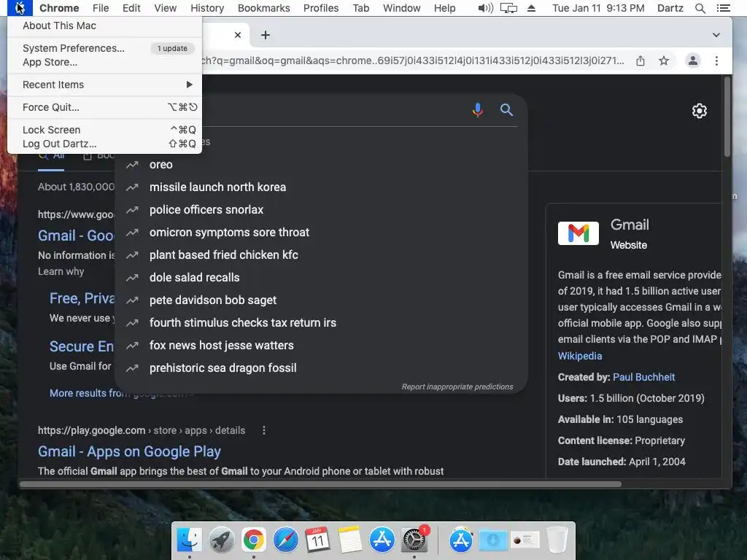Select 'omicron symptoms sore throat' suggestion
The width and height of the screenshot is (747, 560).
pos(321,233)
